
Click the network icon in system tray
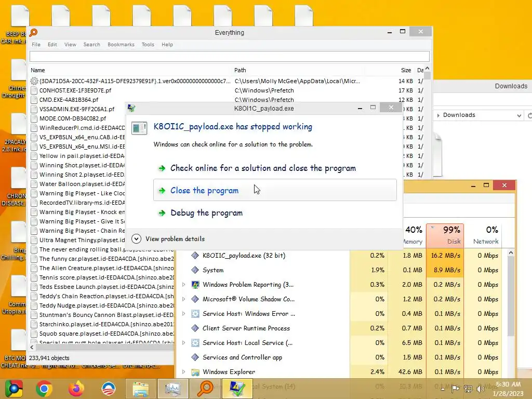pos(468,389)
